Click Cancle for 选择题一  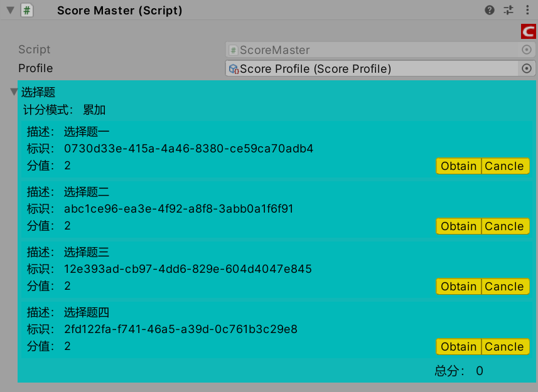pos(505,166)
